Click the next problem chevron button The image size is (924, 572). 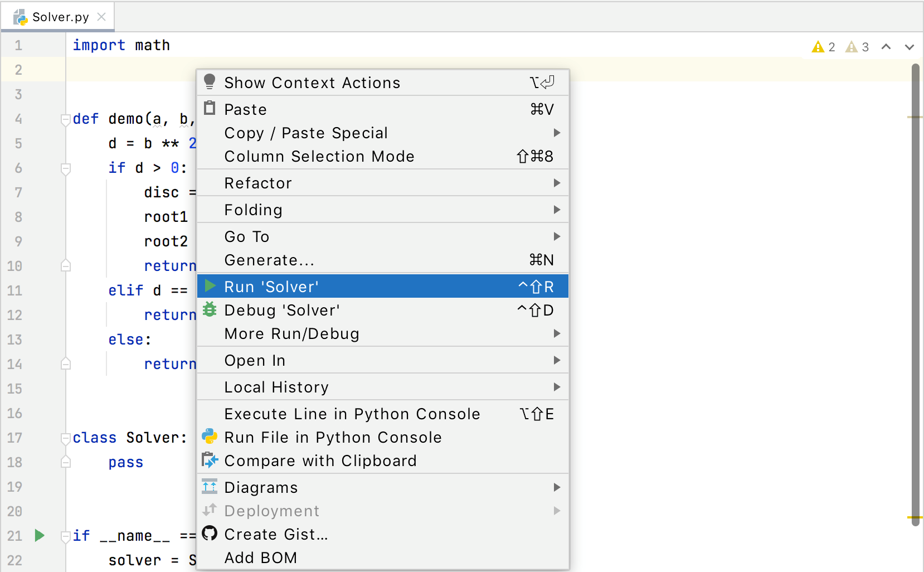910,47
